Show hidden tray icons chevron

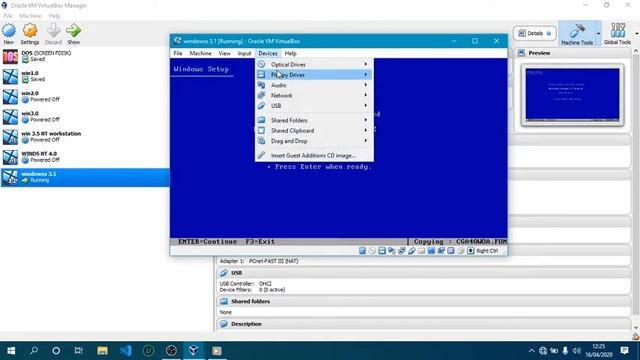click(531, 351)
